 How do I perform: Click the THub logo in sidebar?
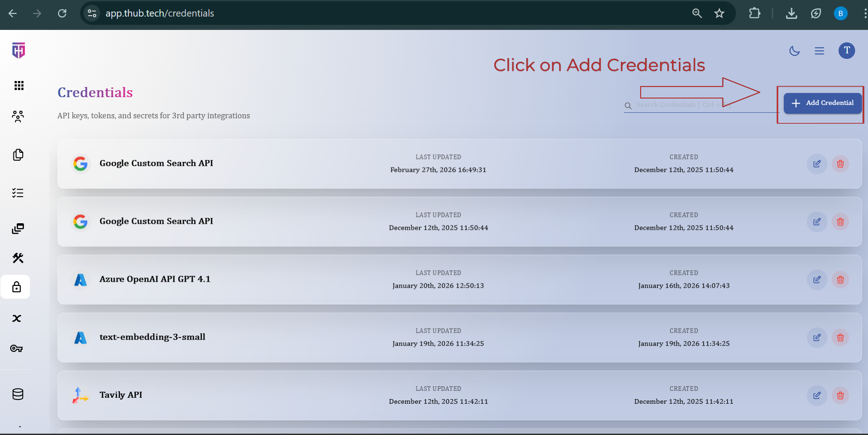click(18, 51)
